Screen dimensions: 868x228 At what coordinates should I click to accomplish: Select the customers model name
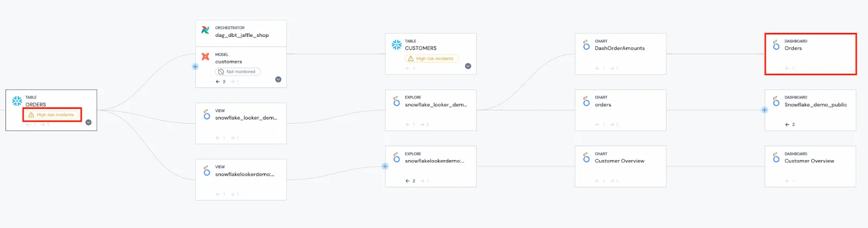coord(228,62)
